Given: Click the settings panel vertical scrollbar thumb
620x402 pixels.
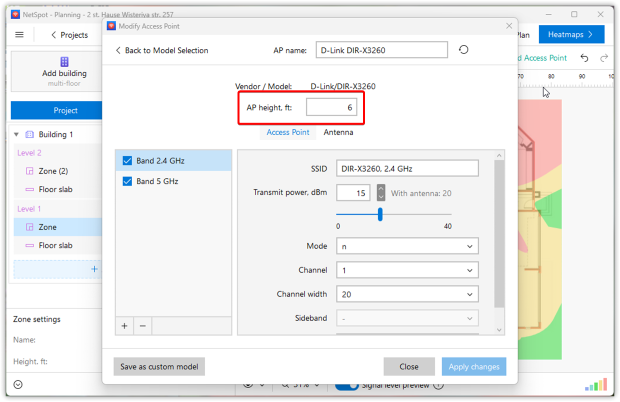Looking at the screenshot, I should pyautogui.click(x=499, y=233).
